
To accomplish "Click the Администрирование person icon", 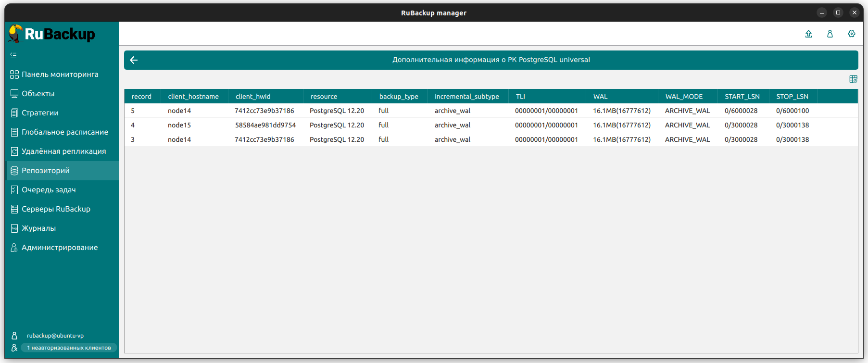I will coord(14,248).
